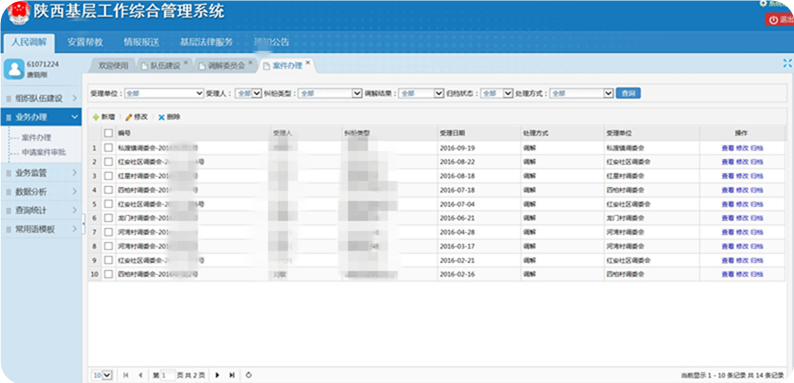The height and width of the screenshot is (383, 794).
Task: Check the checkbox for row 4
Action: (108, 190)
